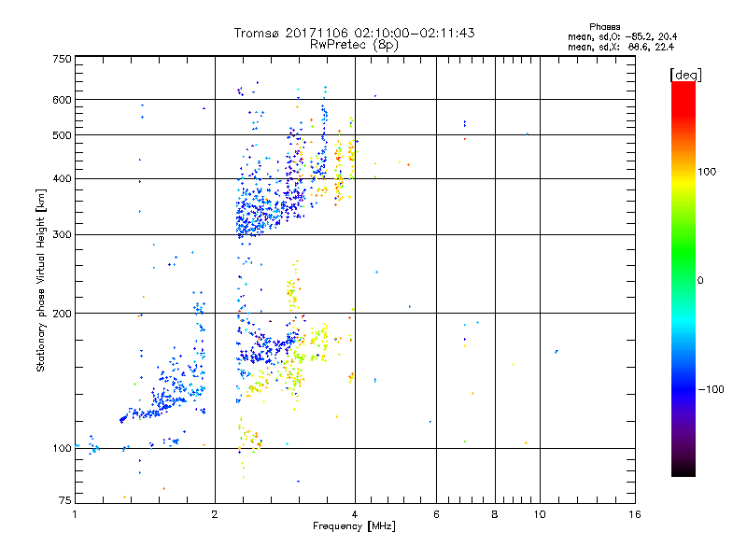Select the 'mean, sd,O: -85.2, 20.4' text
747x560 pixels.
point(622,37)
